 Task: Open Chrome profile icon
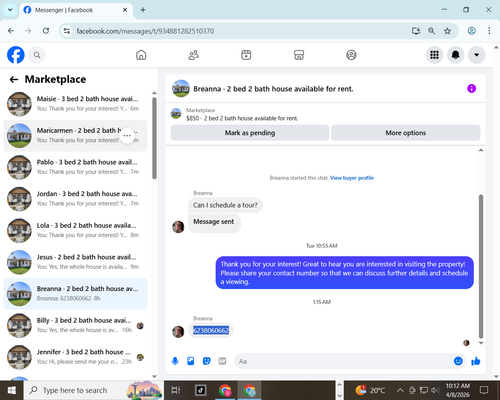[x=471, y=31]
